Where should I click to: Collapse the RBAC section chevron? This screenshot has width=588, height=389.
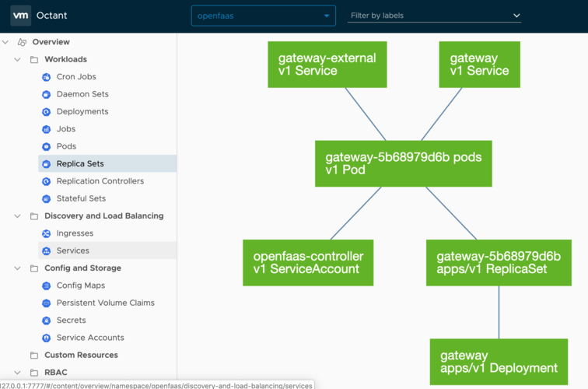[x=17, y=373]
